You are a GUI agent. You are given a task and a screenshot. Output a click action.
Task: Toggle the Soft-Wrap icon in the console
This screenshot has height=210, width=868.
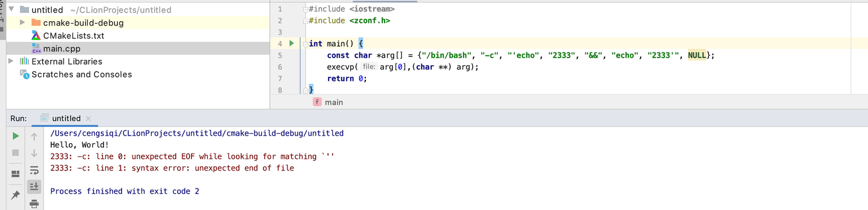coord(34,170)
